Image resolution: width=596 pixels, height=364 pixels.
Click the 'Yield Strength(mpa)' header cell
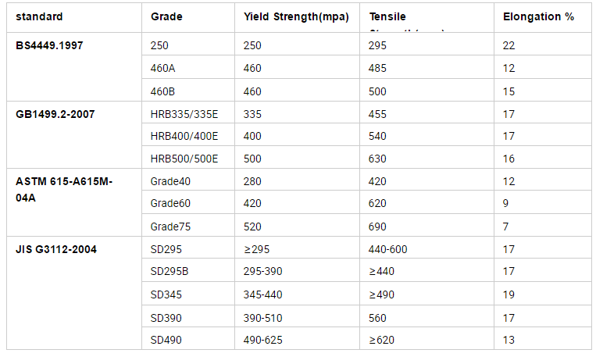298,17
